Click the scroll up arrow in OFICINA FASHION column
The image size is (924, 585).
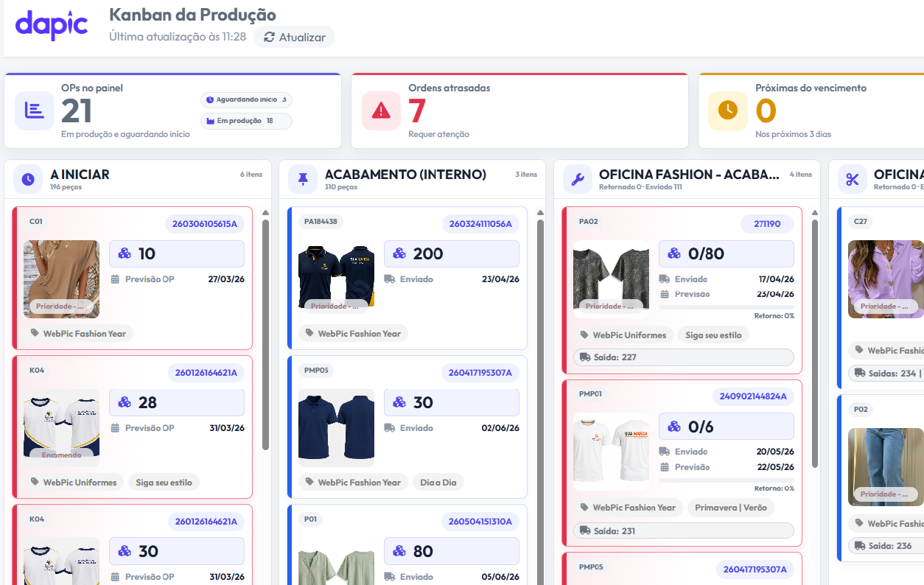point(815,214)
